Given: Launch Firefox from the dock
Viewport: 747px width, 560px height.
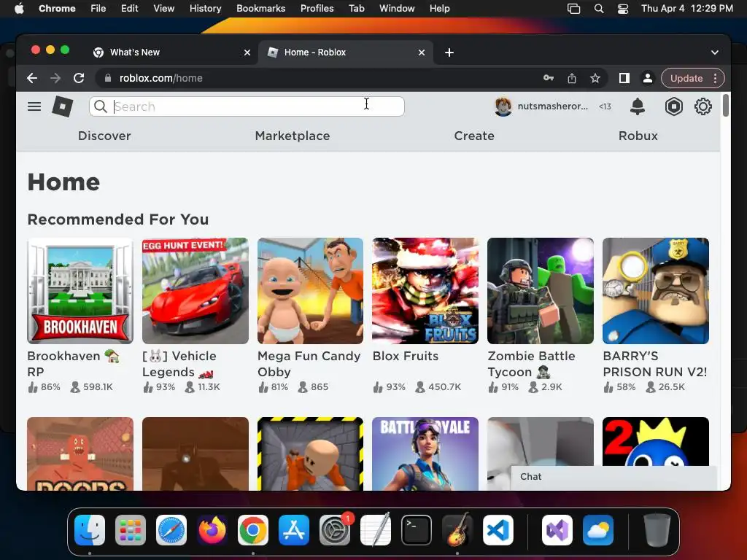Looking at the screenshot, I should pyautogui.click(x=212, y=530).
